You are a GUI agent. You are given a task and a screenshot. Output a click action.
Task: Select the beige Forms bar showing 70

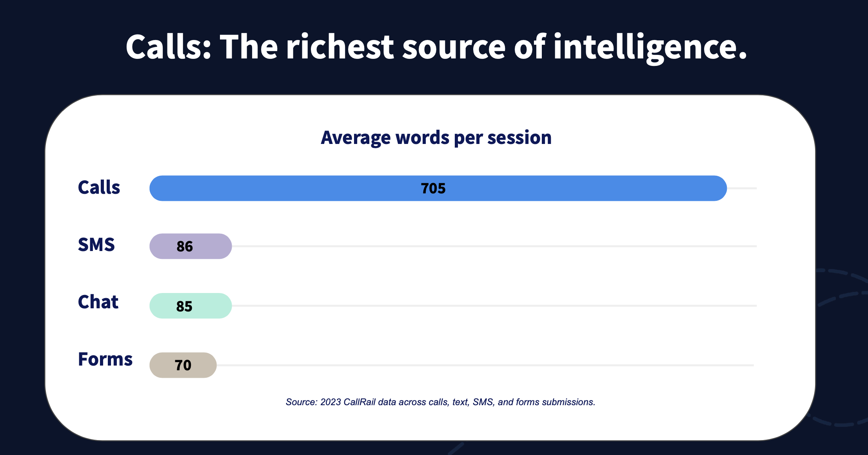(x=183, y=365)
